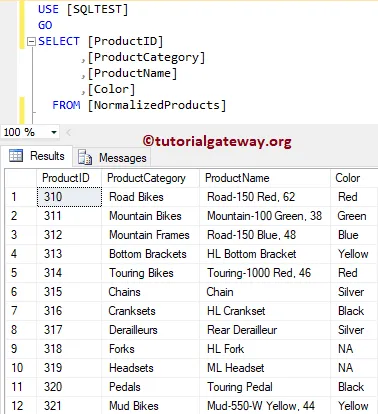
Task: Open the 100 % zoom dropdown
Action: coord(54,132)
